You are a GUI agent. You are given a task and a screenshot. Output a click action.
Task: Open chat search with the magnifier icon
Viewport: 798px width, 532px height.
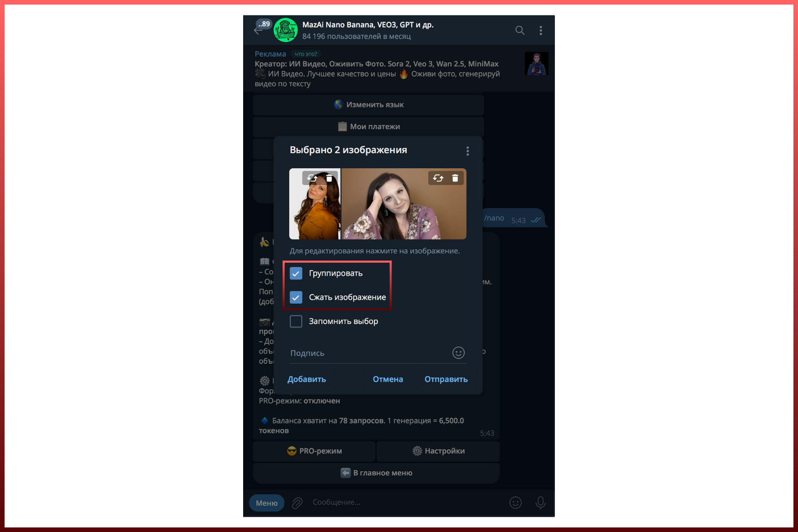[520, 30]
